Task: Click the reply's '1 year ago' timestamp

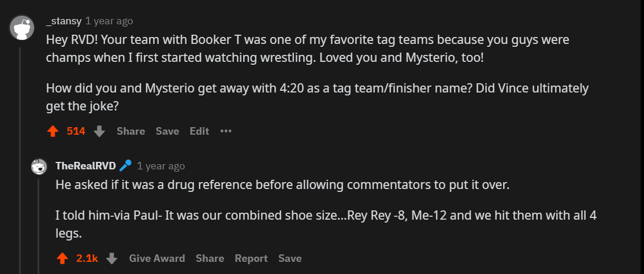Action: 161,166
